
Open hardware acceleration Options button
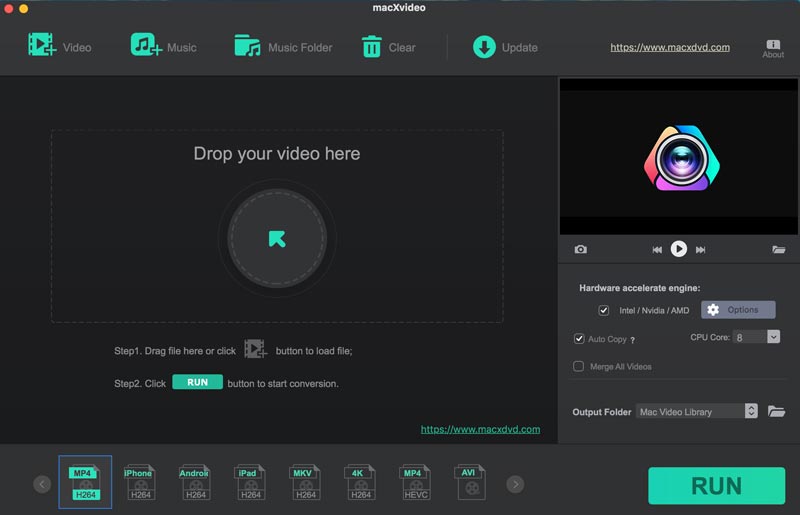(x=738, y=310)
